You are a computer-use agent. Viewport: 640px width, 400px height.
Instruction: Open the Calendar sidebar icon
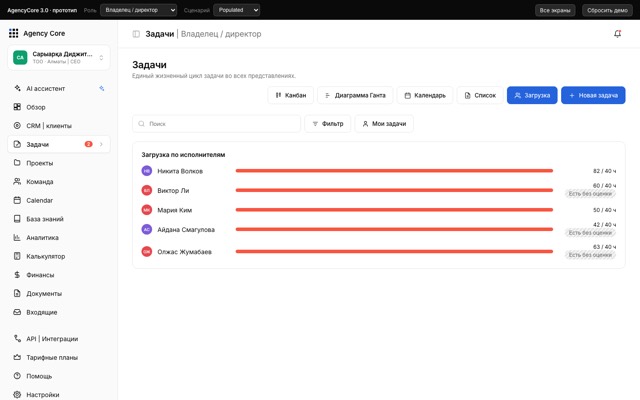[17, 200]
